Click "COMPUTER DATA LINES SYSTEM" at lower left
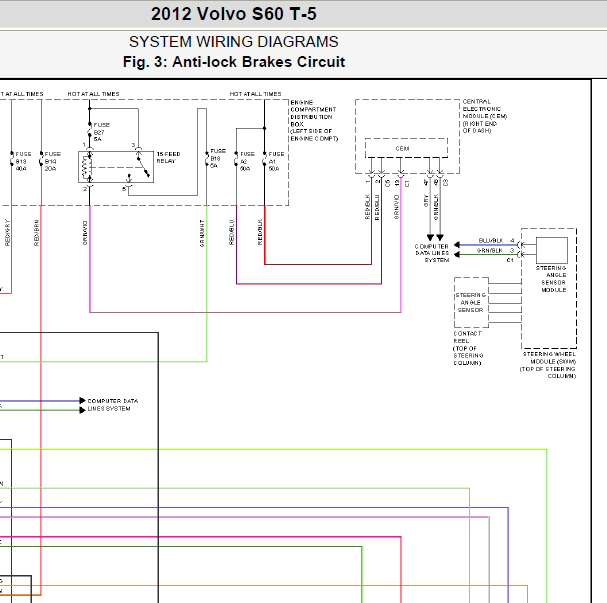 113,405
